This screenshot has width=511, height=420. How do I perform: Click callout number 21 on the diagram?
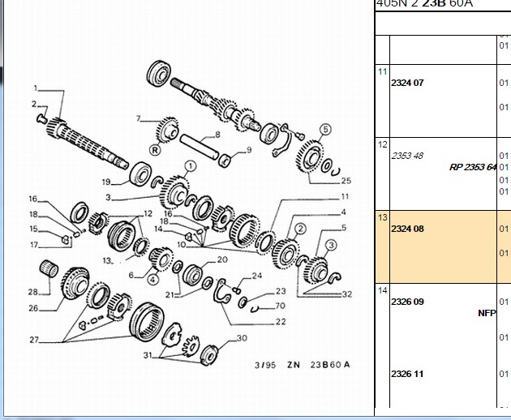[x=170, y=294]
